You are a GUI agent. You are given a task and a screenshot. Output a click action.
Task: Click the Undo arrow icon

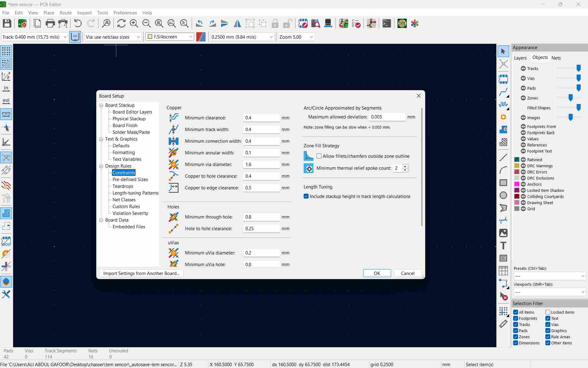click(x=78, y=23)
